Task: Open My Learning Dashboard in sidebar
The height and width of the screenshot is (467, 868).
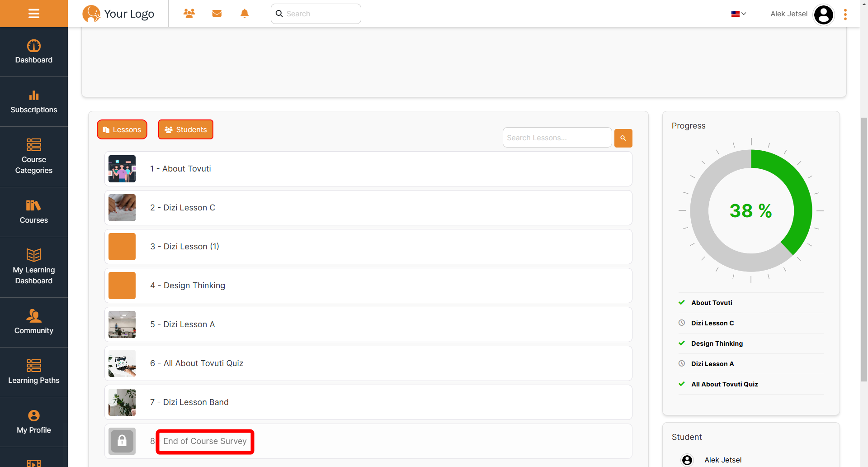Action: pyautogui.click(x=34, y=267)
